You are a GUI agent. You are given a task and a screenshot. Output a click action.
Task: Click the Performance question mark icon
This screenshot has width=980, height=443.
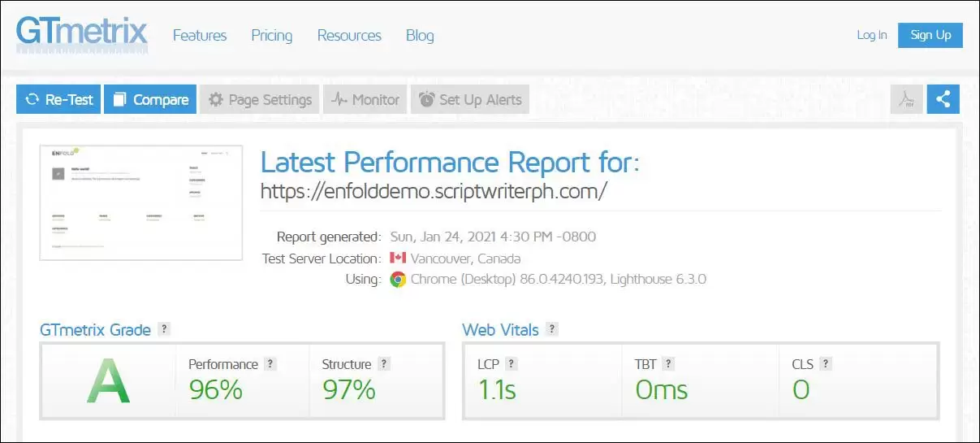(x=270, y=364)
